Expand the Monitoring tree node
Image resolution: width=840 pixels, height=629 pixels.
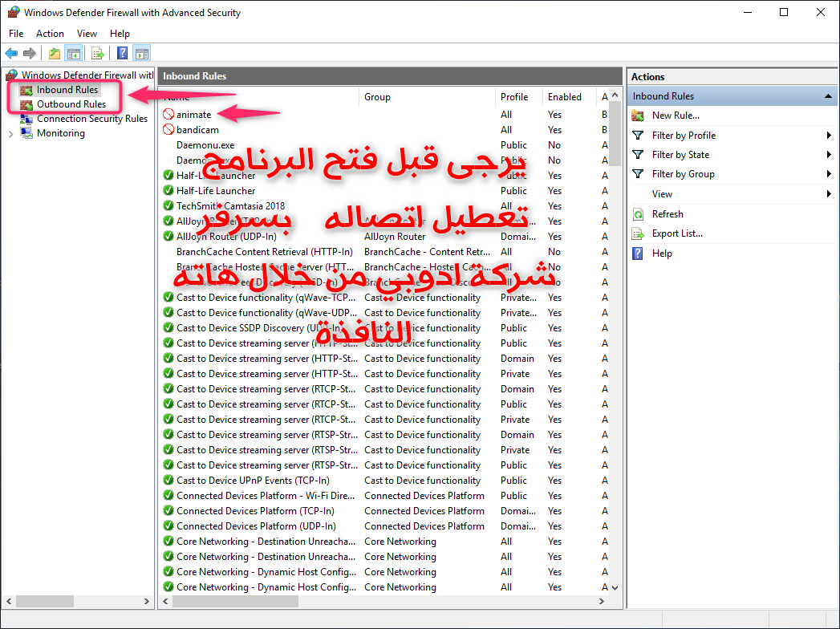pos(10,134)
